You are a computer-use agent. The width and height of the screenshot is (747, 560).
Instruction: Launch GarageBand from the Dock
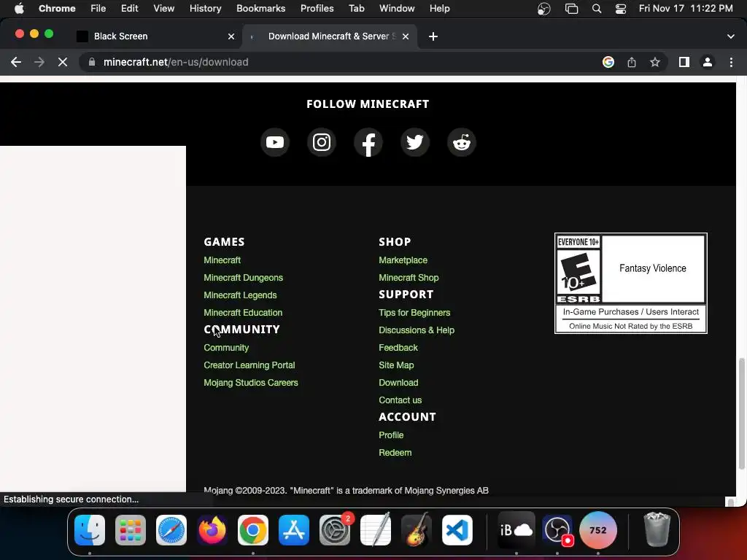pyautogui.click(x=417, y=530)
